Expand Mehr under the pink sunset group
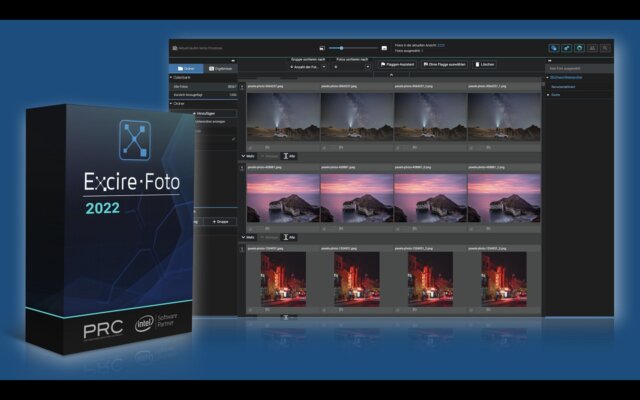This screenshot has width=640, height=400. pyautogui.click(x=248, y=237)
